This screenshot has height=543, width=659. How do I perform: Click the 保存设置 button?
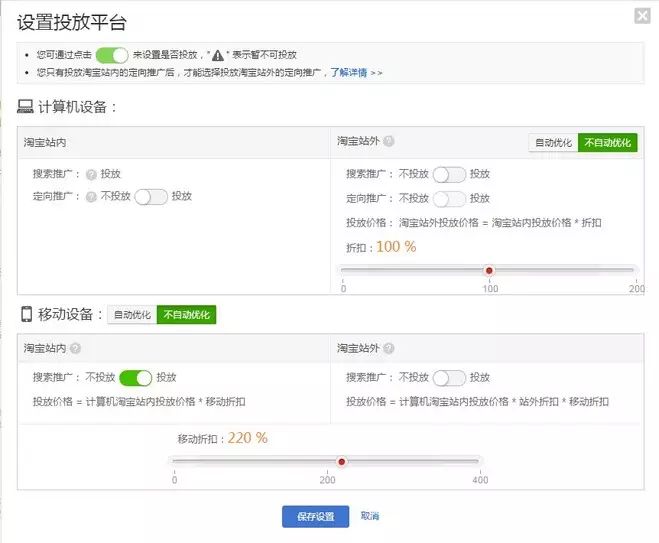[316, 517]
